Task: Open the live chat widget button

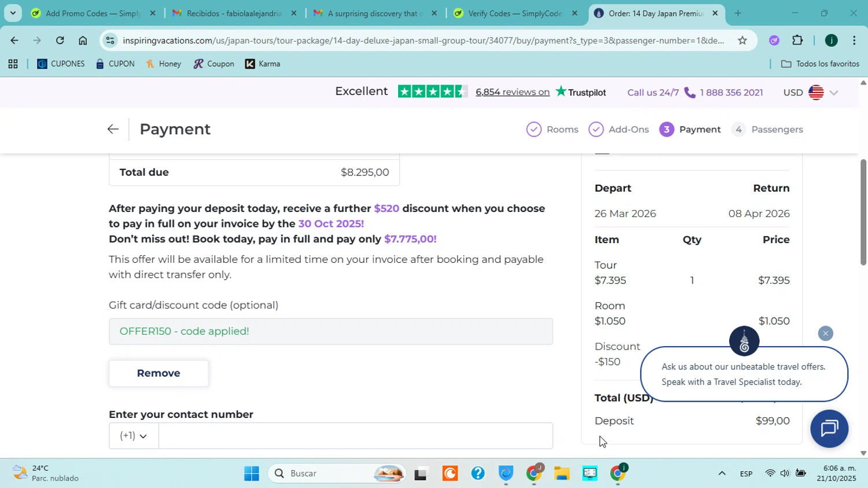Action: point(829,428)
